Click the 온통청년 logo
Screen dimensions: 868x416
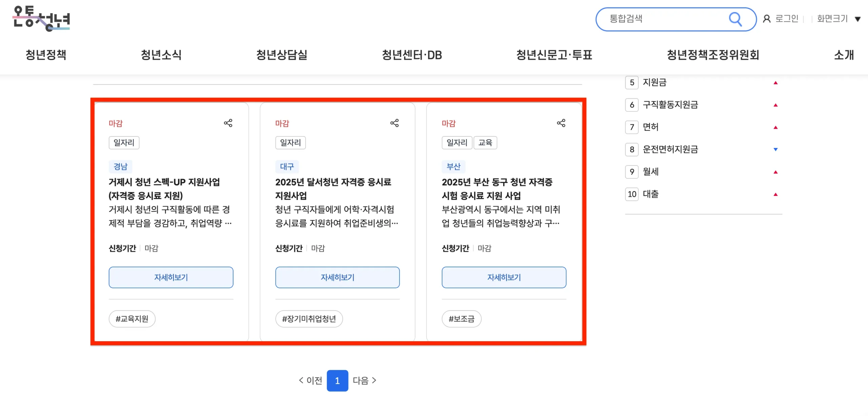click(41, 19)
